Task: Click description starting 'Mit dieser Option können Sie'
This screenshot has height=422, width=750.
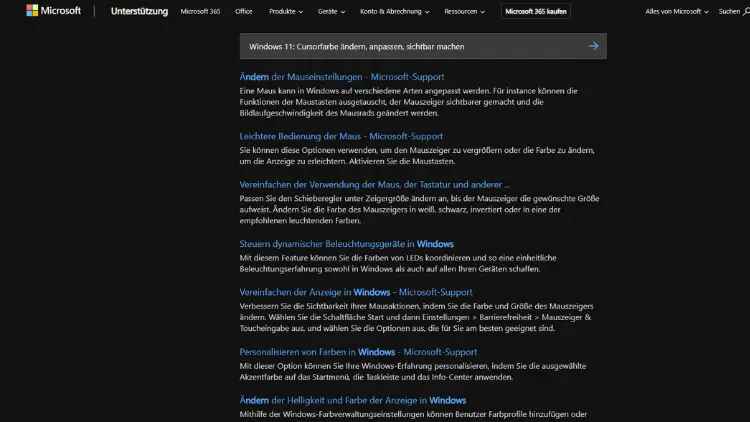Action: point(413,371)
